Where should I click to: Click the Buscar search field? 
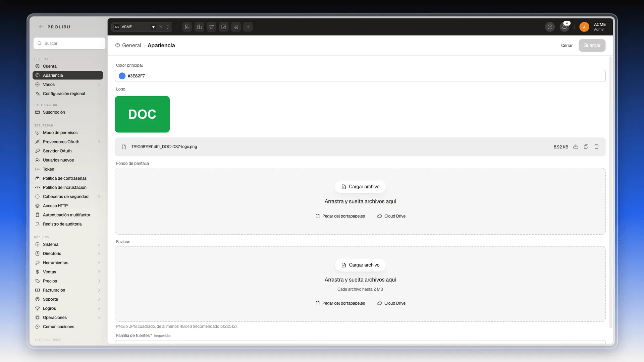(69, 43)
